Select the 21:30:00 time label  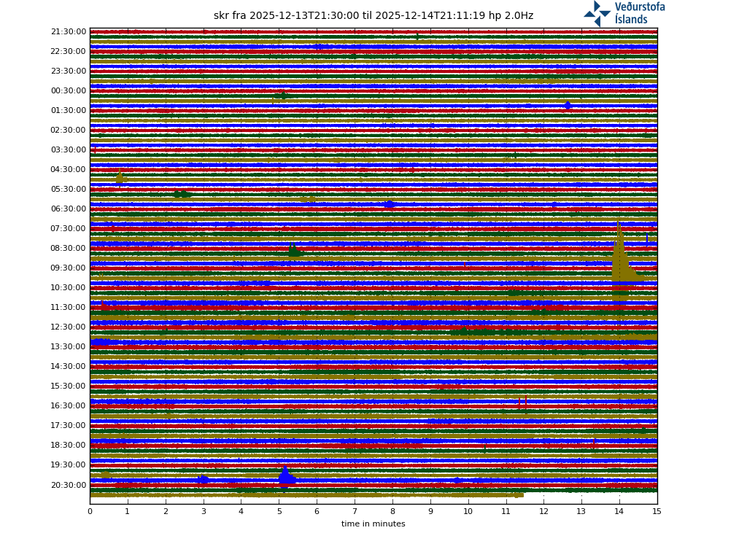pyautogui.click(x=69, y=32)
